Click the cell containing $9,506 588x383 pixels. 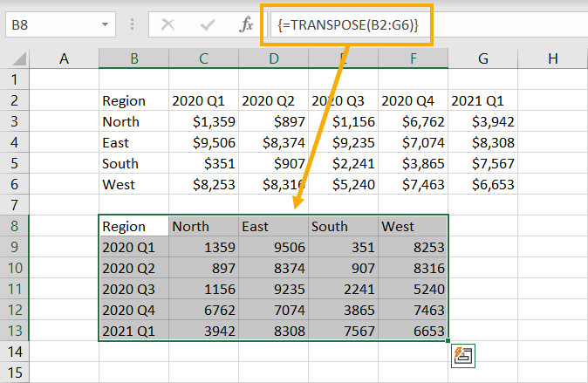pos(203,142)
